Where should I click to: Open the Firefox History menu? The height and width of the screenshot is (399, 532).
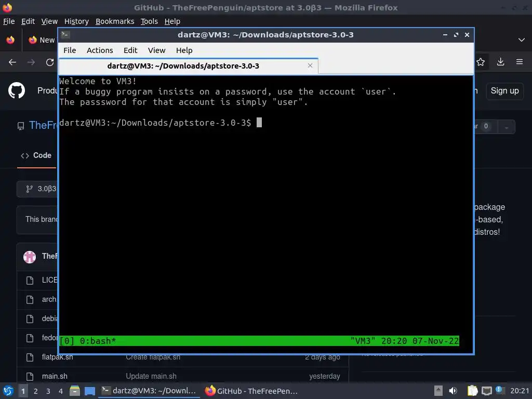[76, 21]
